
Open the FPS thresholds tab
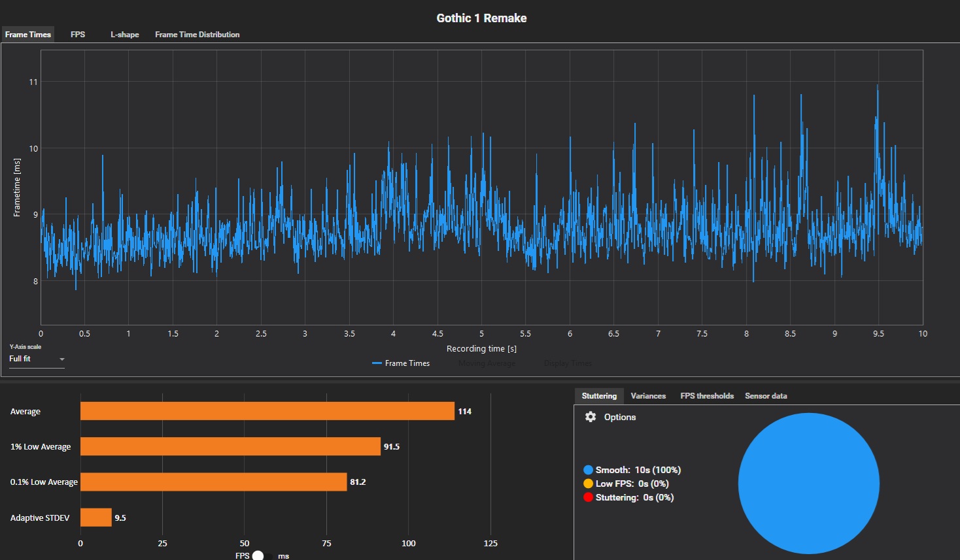[707, 396]
